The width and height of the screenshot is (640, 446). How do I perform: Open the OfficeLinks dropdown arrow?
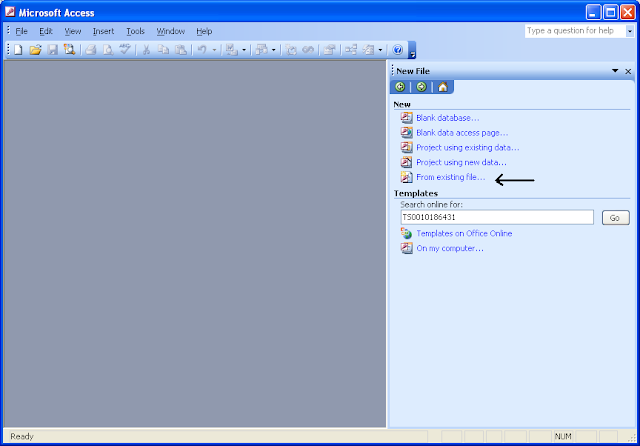pyautogui.click(x=244, y=50)
